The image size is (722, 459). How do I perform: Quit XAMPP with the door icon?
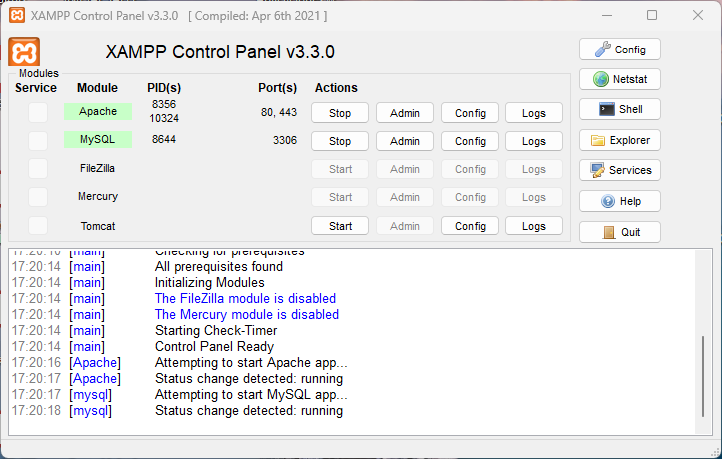619,232
